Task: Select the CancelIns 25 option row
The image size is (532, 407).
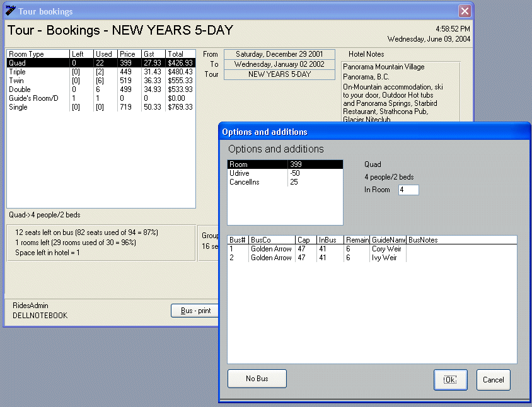Action: click(x=285, y=182)
